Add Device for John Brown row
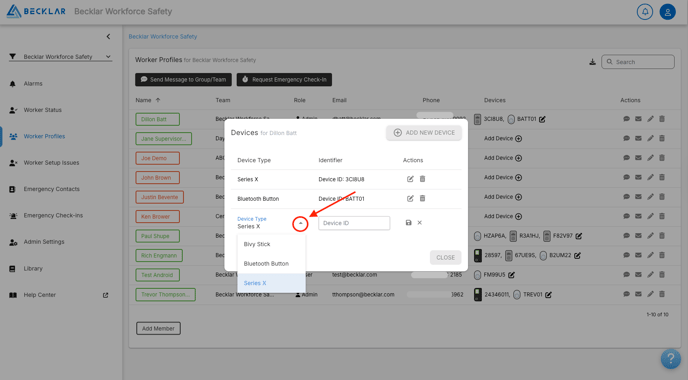Viewport: 688px width, 380px height. click(503, 178)
